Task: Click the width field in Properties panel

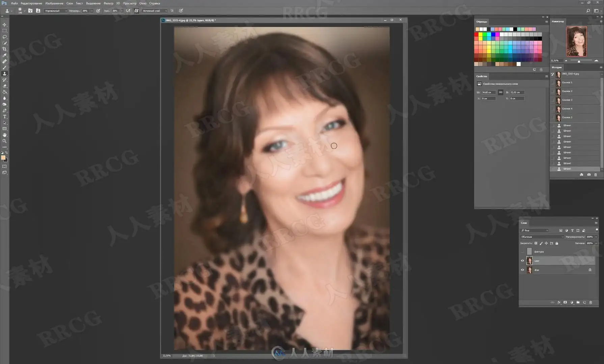Action: pos(489,92)
